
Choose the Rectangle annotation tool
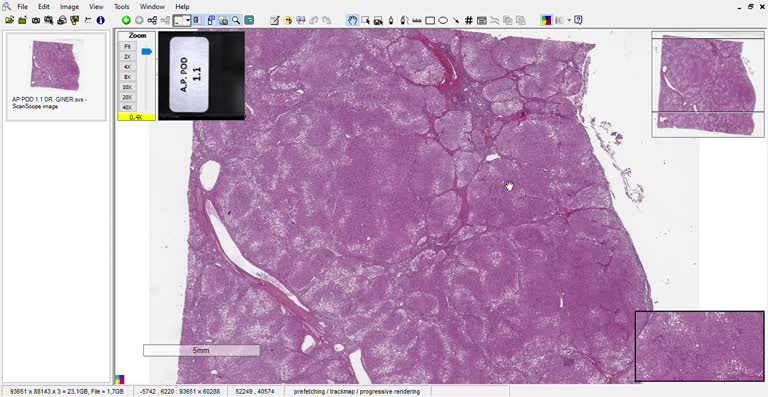click(430, 21)
